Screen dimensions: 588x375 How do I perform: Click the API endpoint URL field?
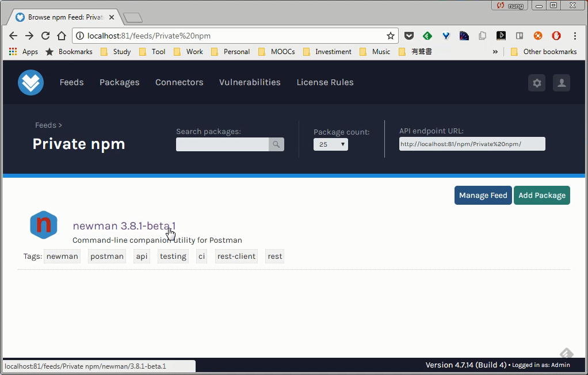pyautogui.click(x=472, y=144)
